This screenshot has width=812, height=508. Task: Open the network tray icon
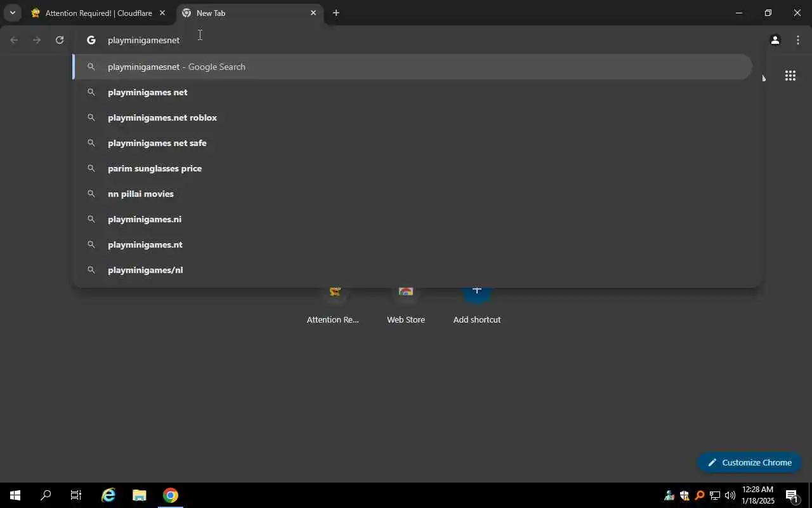point(714,495)
